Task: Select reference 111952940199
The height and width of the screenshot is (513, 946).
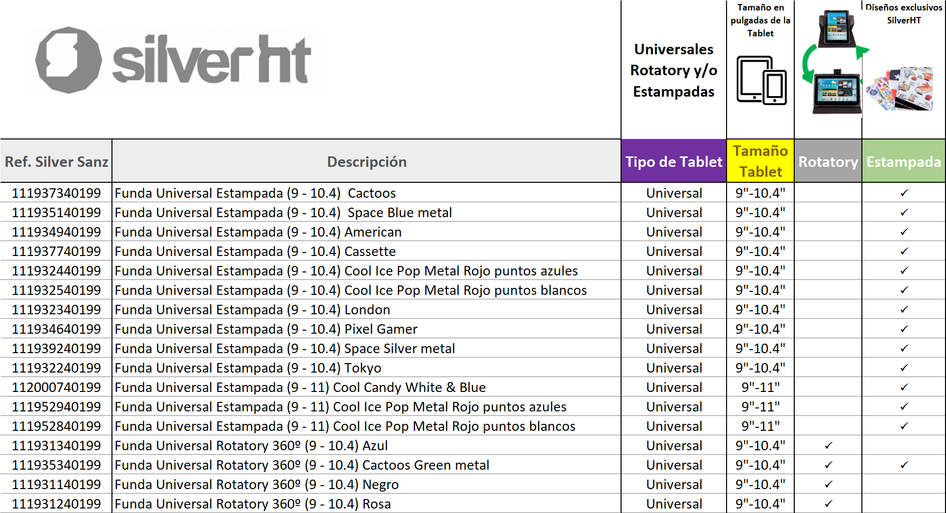Action: coord(56,407)
